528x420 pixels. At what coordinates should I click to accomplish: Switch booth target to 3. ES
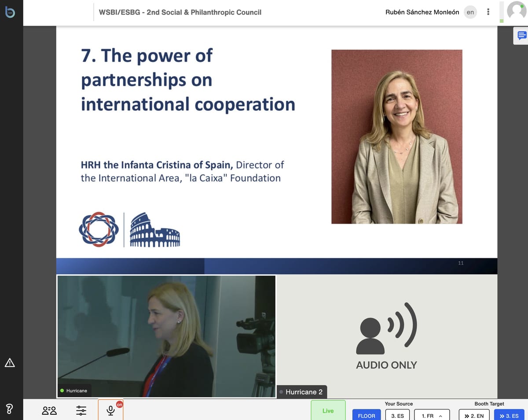pyautogui.click(x=509, y=416)
